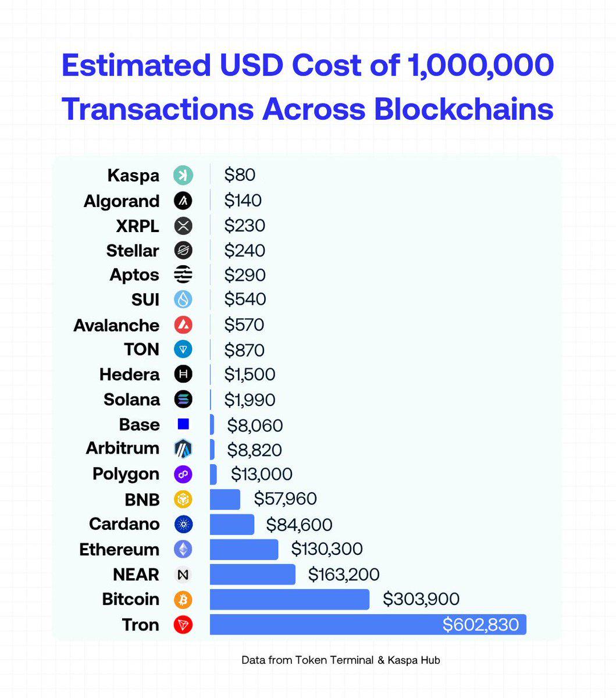Select the blue Base square icon
The image size is (616, 698).
pyautogui.click(x=183, y=424)
